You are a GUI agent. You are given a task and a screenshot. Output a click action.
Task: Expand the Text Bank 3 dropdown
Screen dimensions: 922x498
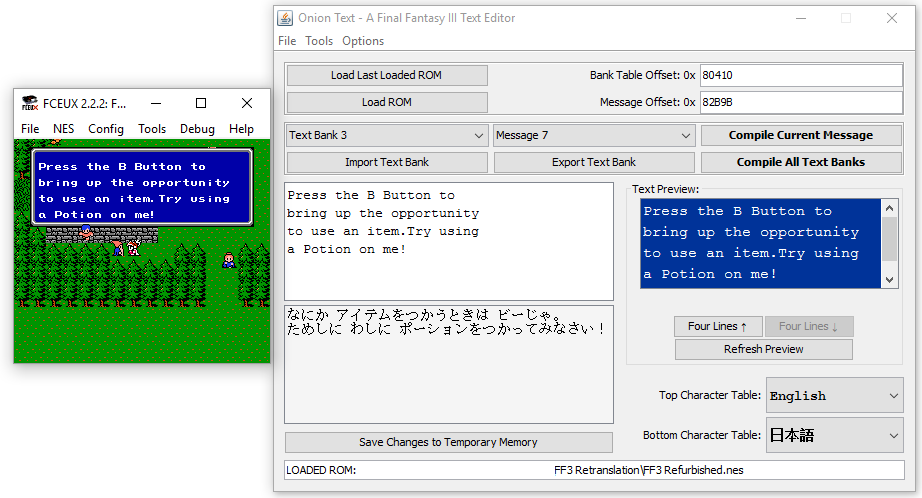(x=386, y=135)
